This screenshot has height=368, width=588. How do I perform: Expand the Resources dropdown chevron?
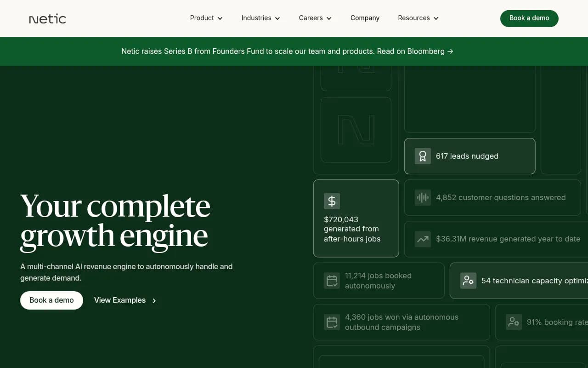pyautogui.click(x=436, y=18)
